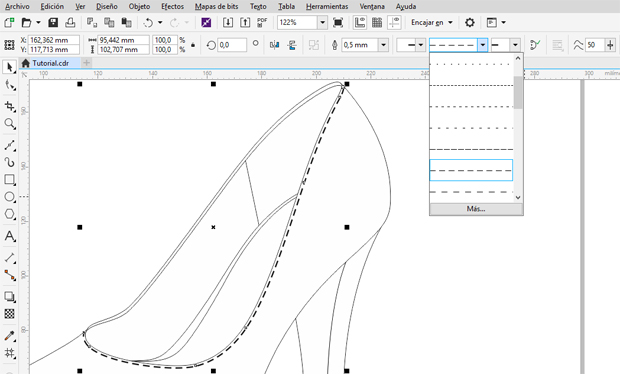Select the Ellipse tool

click(x=9, y=197)
